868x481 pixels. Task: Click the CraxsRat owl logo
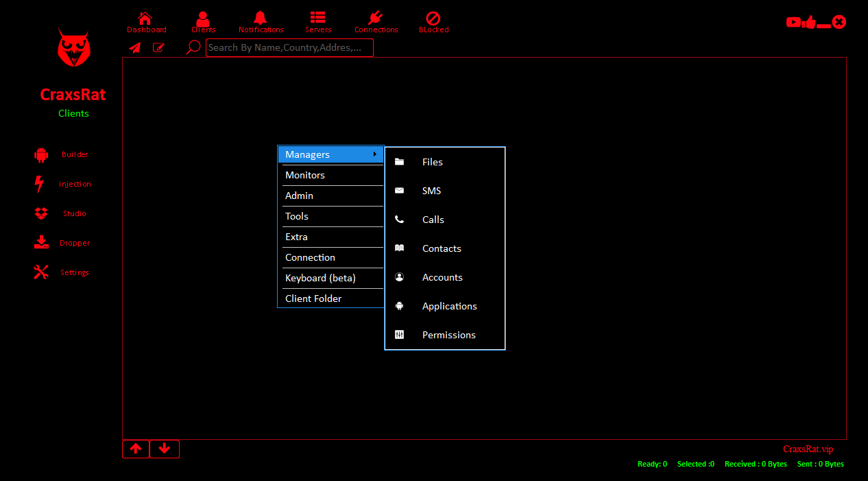point(73,47)
